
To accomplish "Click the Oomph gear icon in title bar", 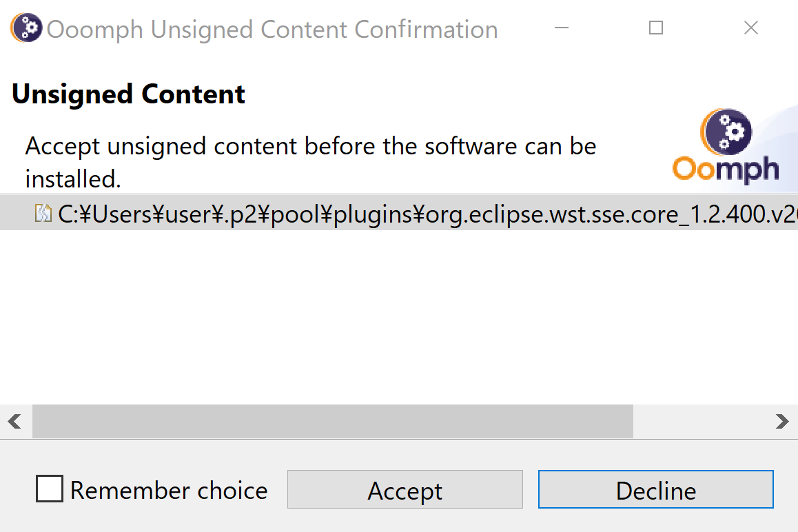I will [x=26, y=28].
